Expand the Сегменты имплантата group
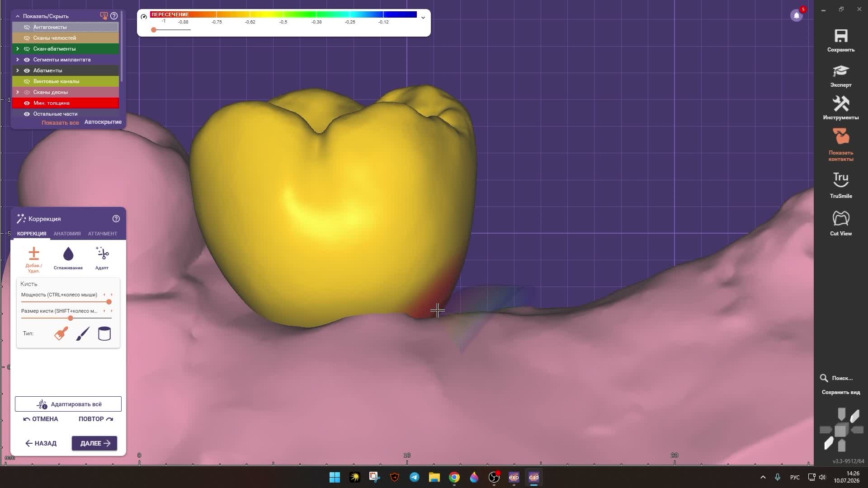Image resolution: width=868 pixels, height=488 pixels. coord(18,60)
